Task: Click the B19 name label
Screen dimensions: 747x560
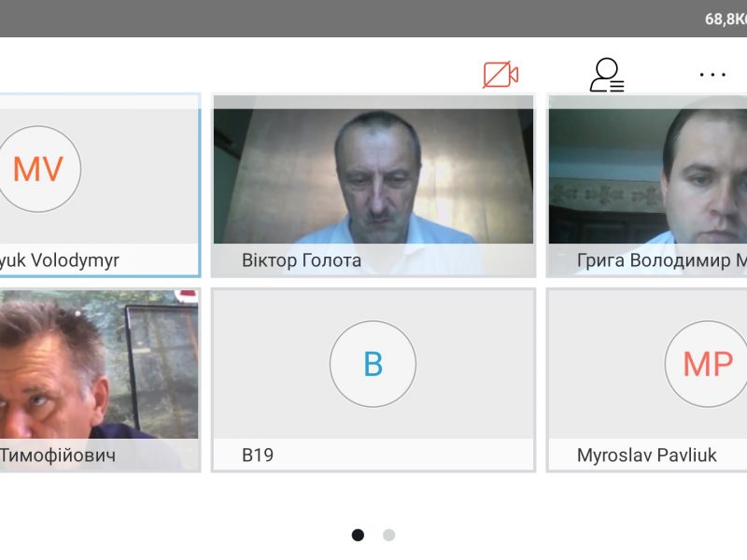Action: (x=258, y=455)
